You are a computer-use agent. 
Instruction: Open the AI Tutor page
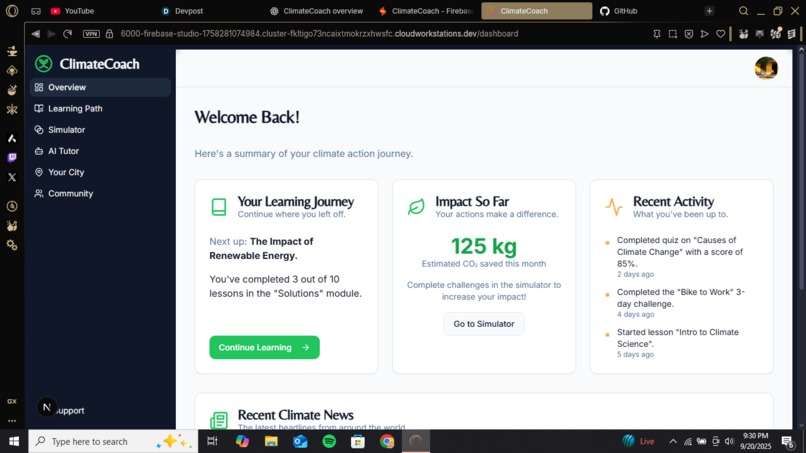point(100,151)
